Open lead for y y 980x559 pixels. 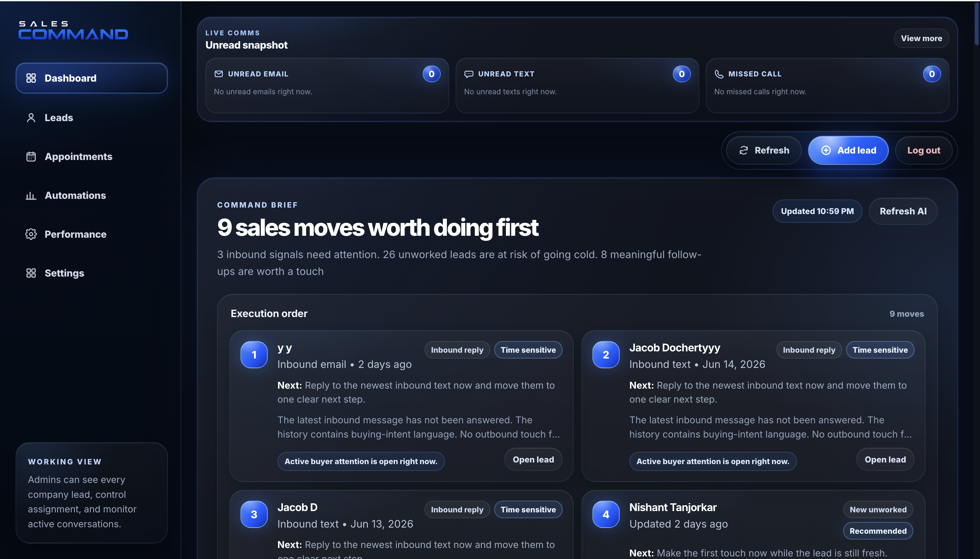(533, 460)
